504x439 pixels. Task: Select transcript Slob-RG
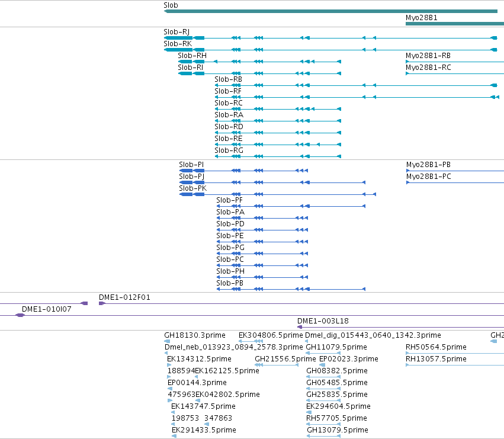pos(229,150)
